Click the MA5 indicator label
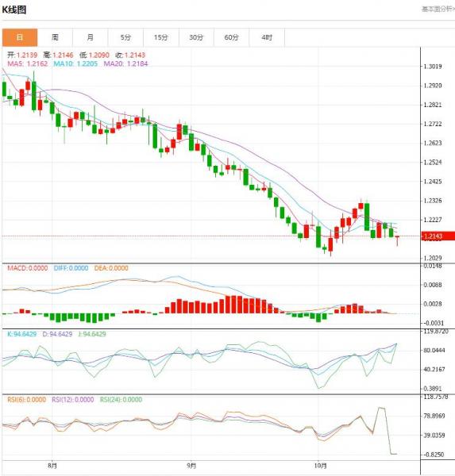 pyautogui.click(x=27, y=63)
